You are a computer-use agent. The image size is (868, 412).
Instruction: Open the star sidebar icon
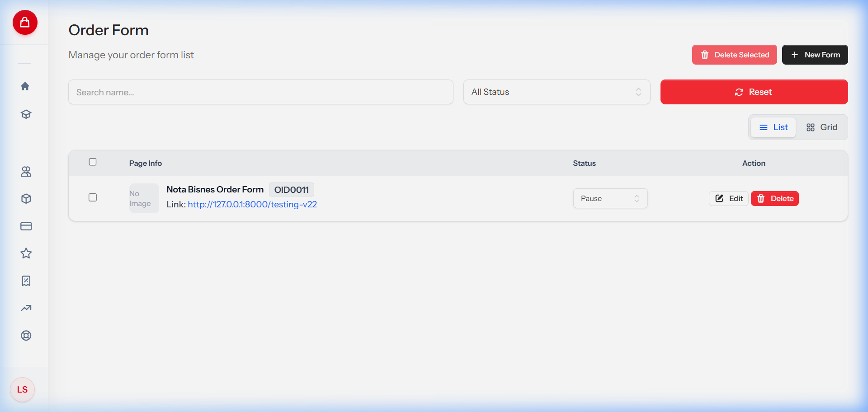(x=26, y=253)
